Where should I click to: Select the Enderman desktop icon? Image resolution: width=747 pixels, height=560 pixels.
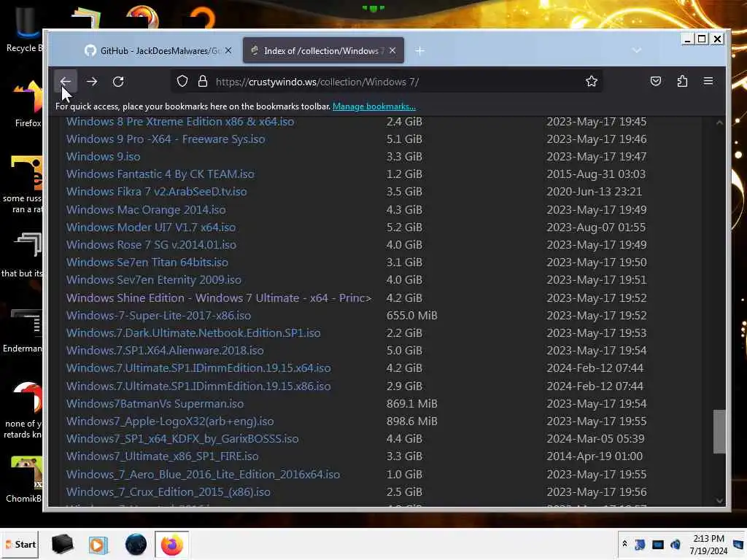coord(23,330)
